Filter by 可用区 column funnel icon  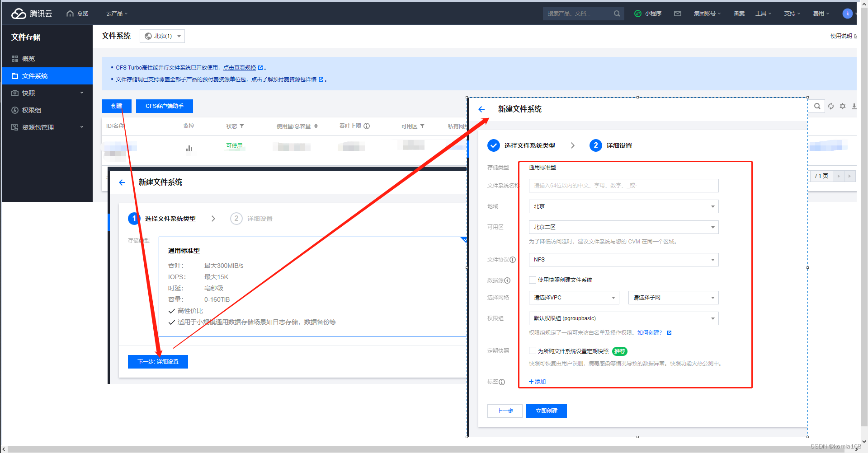click(422, 126)
